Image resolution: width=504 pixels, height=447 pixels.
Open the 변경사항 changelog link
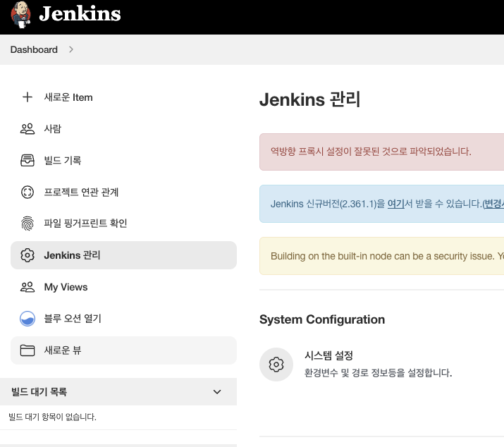coord(494,204)
